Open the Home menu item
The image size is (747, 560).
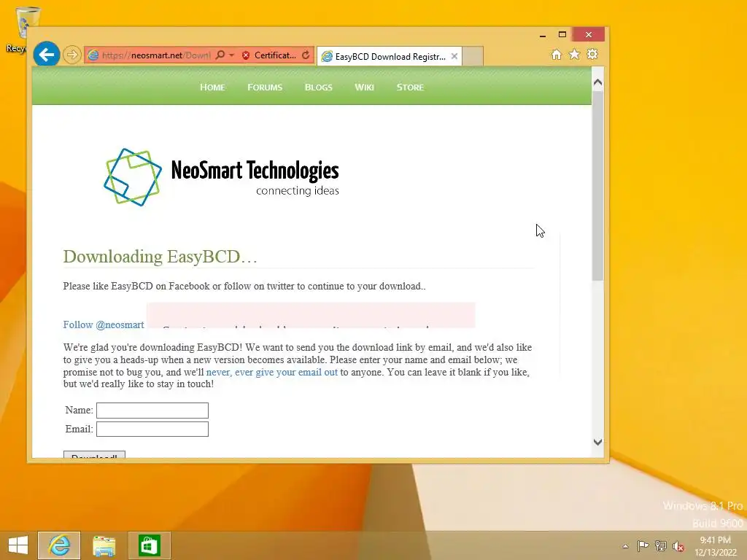pos(212,87)
